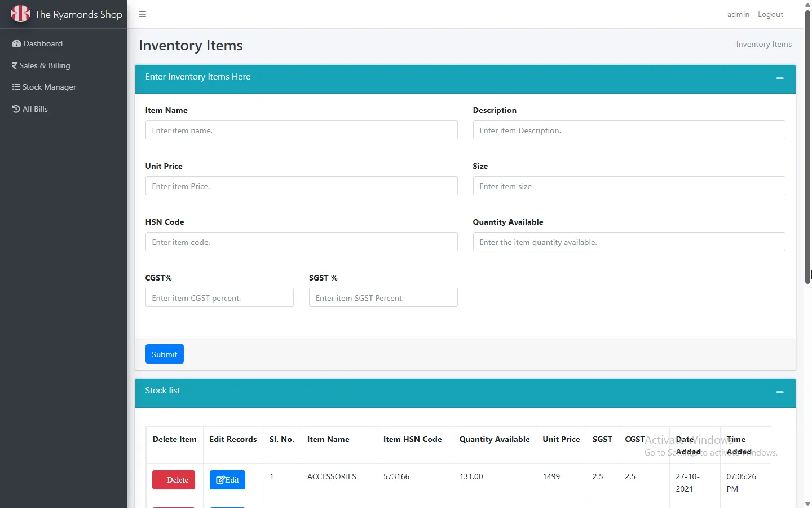Edit the ACCESSORIES record
812x508 pixels.
click(x=227, y=480)
